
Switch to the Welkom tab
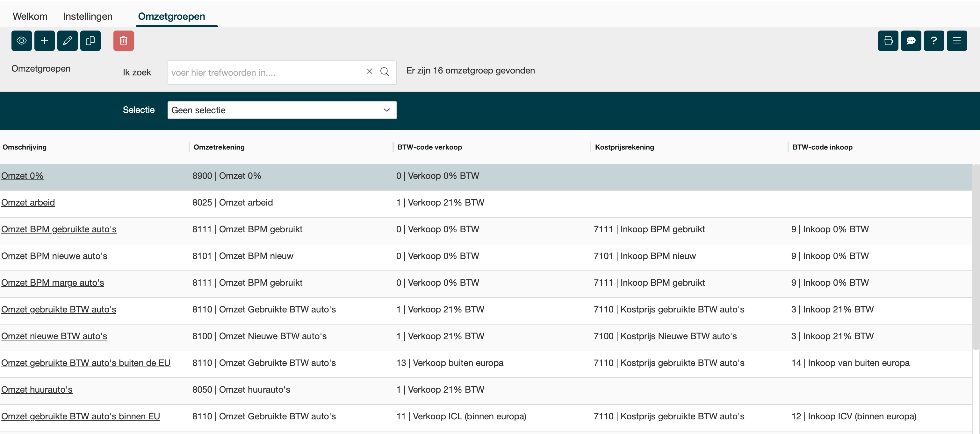click(30, 16)
